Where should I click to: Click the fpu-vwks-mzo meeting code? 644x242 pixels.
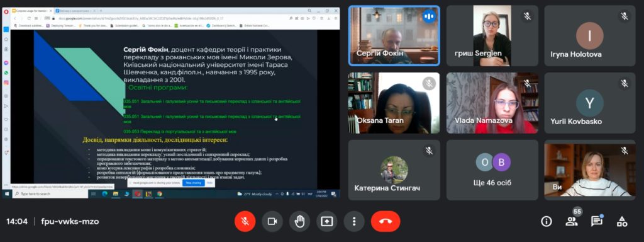70,221
